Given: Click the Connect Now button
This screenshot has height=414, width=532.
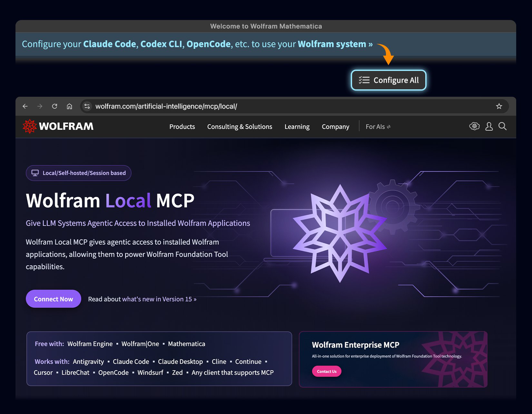Looking at the screenshot, I should pyautogui.click(x=54, y=299).
